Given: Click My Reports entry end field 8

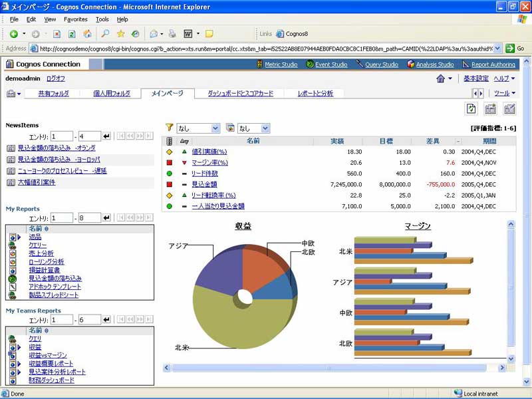Looking at the screenshot, I should [90, 218].
